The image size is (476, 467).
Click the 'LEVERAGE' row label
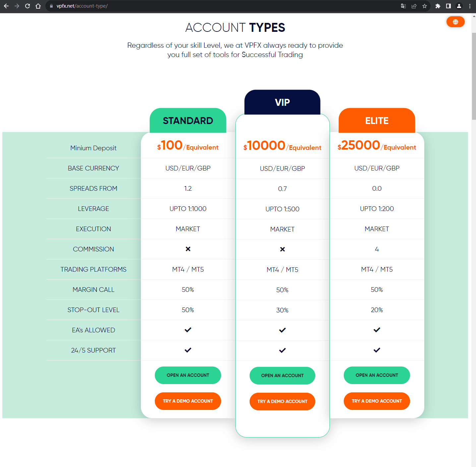[93, 209]
